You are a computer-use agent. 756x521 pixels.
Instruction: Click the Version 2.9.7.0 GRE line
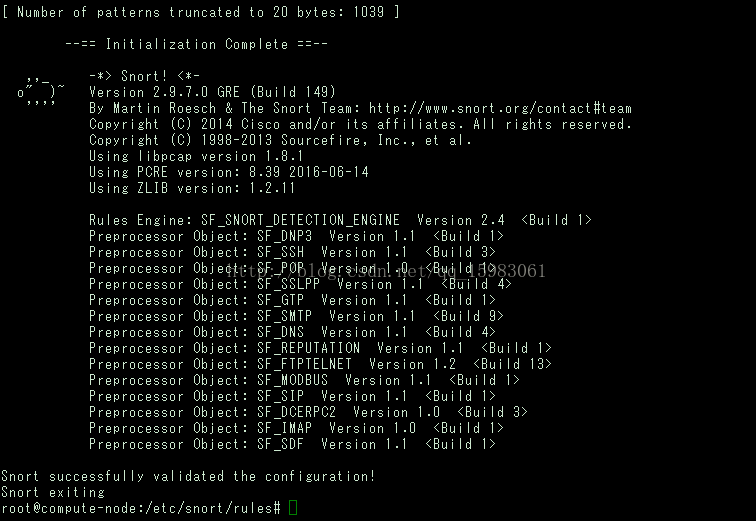coord(212,92)
